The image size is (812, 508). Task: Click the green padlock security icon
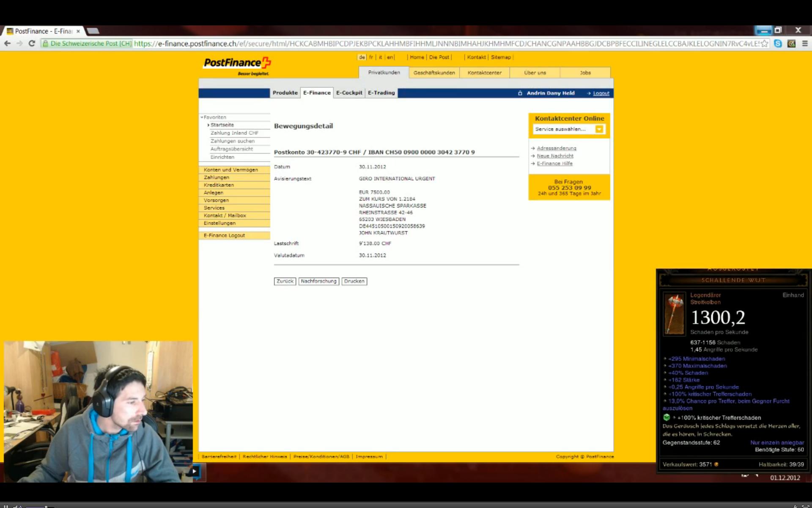[x=46, y=43]
